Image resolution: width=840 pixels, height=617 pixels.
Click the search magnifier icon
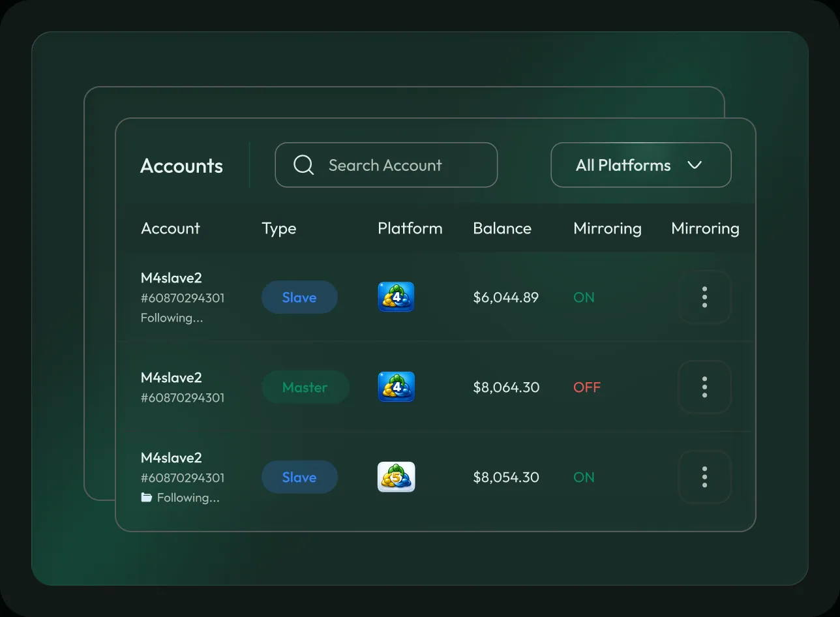(x=304, y=165)
